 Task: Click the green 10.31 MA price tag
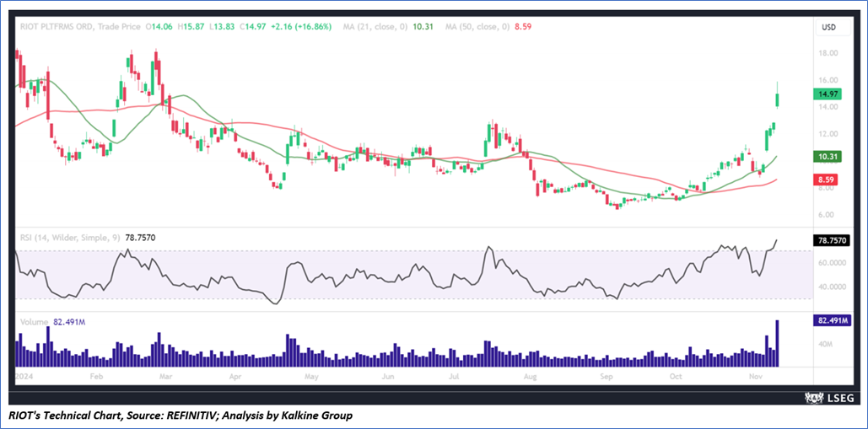tap(828, 158)
